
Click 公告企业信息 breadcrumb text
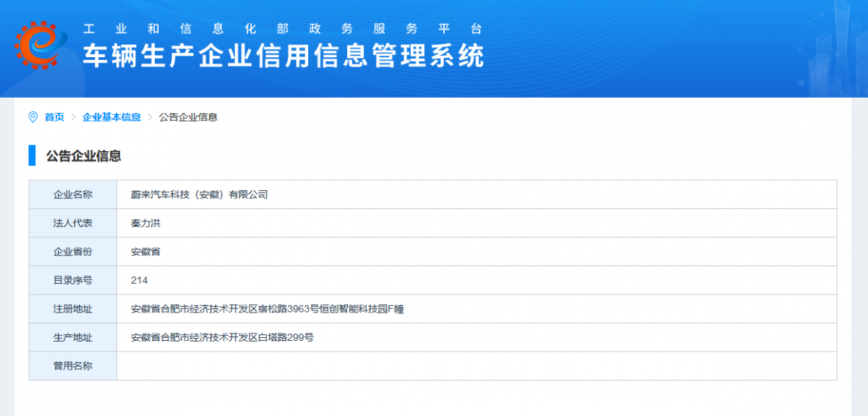pos(188,117)
